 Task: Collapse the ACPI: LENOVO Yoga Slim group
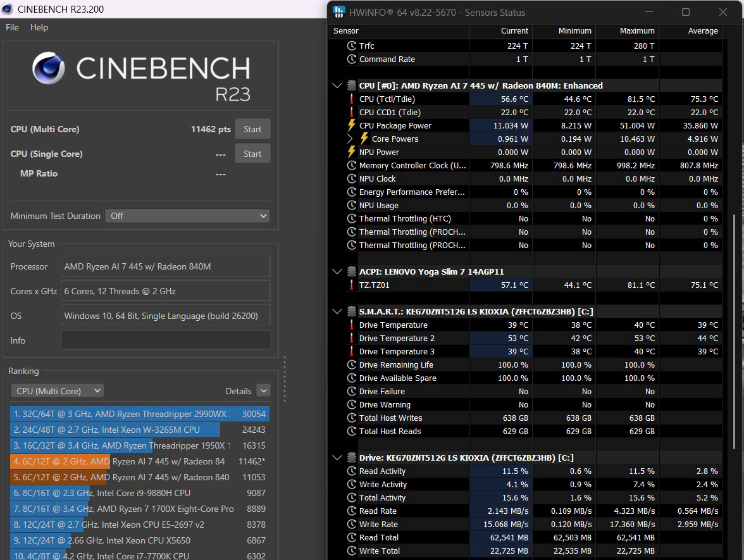pyautogui.click(x=337, y=271)
